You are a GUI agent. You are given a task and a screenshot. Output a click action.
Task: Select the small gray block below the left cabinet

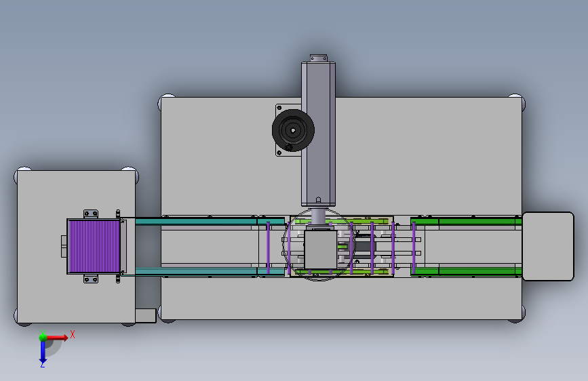click(146, 316)
